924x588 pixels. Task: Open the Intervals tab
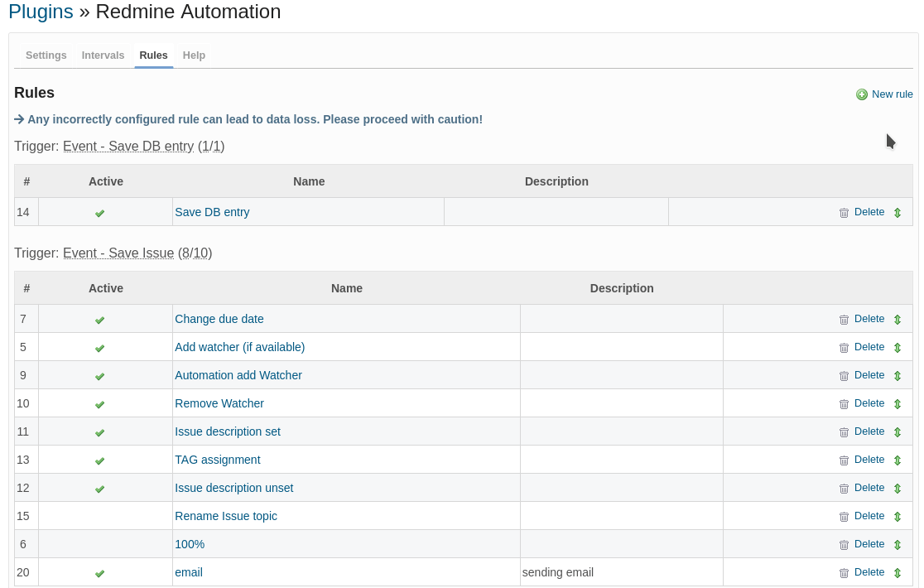[103, 55]
